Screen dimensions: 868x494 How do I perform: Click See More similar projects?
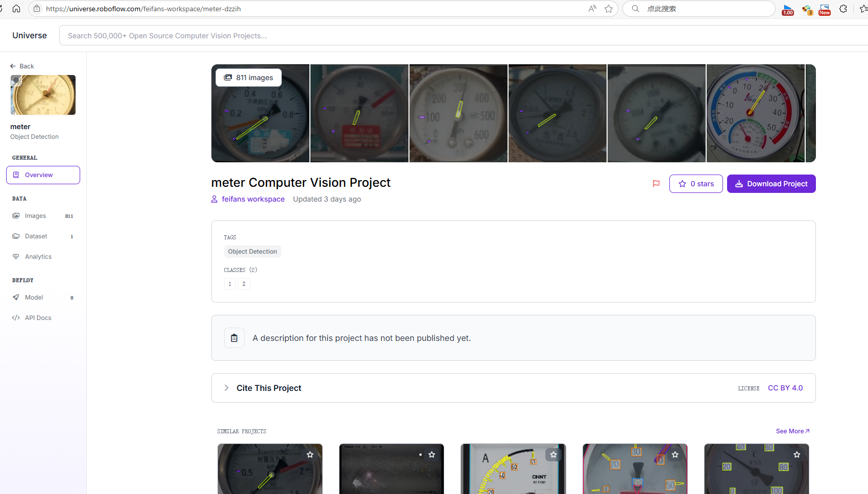tap(792, 431)
